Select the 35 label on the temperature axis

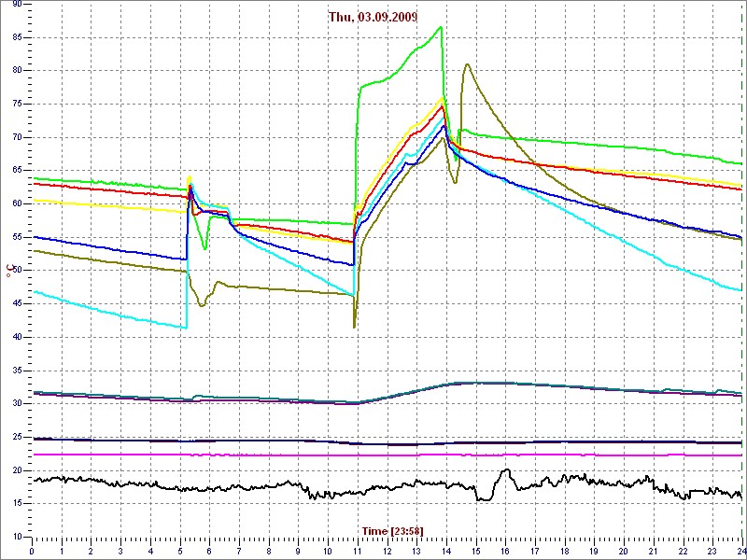click(17, 371)
